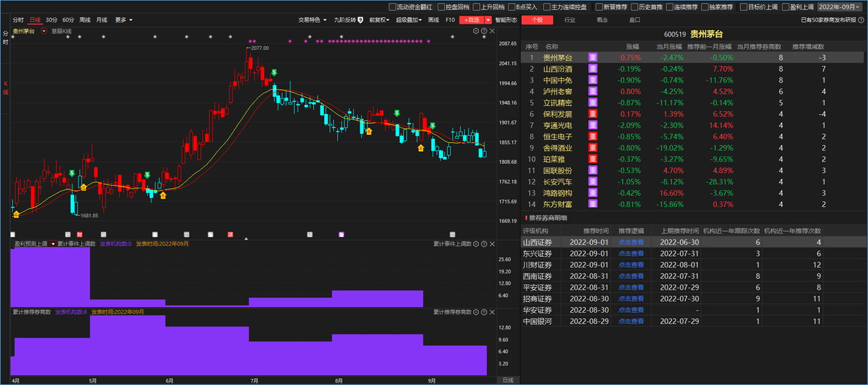Enable the 上升回档 checkbox

click(x=476, y=7)
